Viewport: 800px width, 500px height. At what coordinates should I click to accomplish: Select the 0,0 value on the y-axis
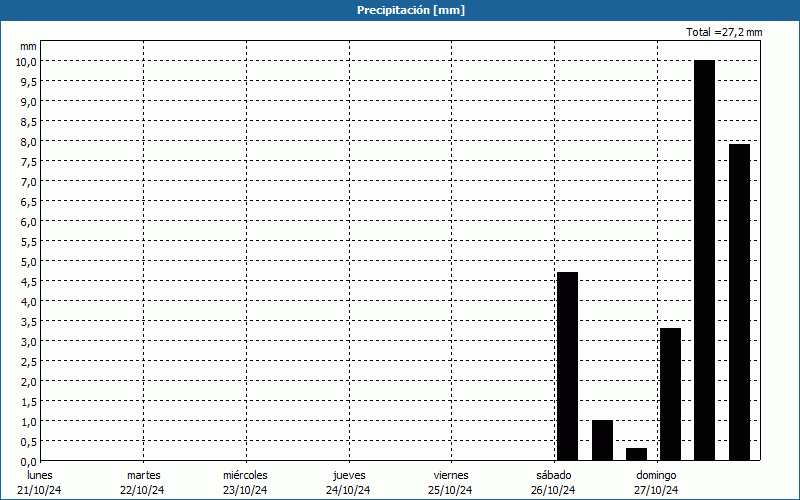[x=29, y=461]
